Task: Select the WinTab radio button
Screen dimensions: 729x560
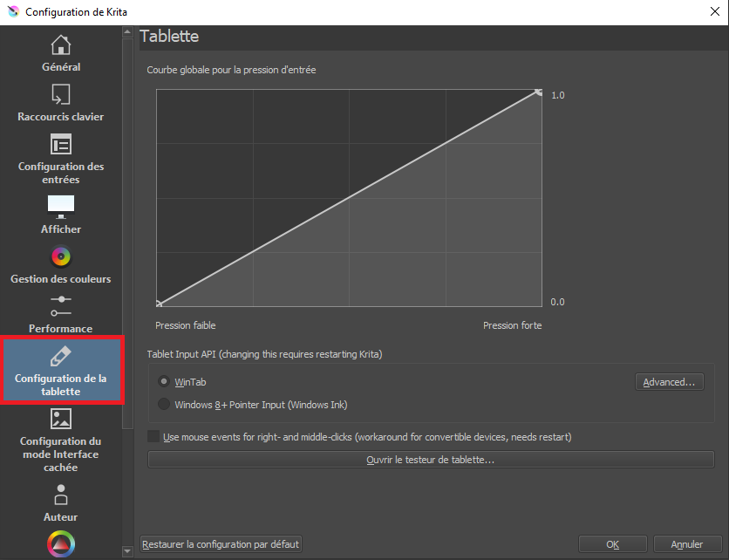Action: pos(164,381)
